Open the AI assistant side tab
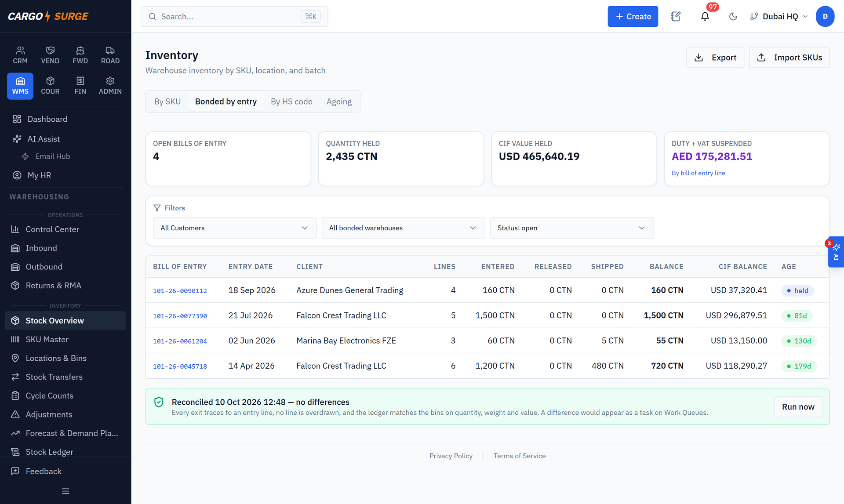Viewport: 844px width, 504px height. tap(836, 252)
